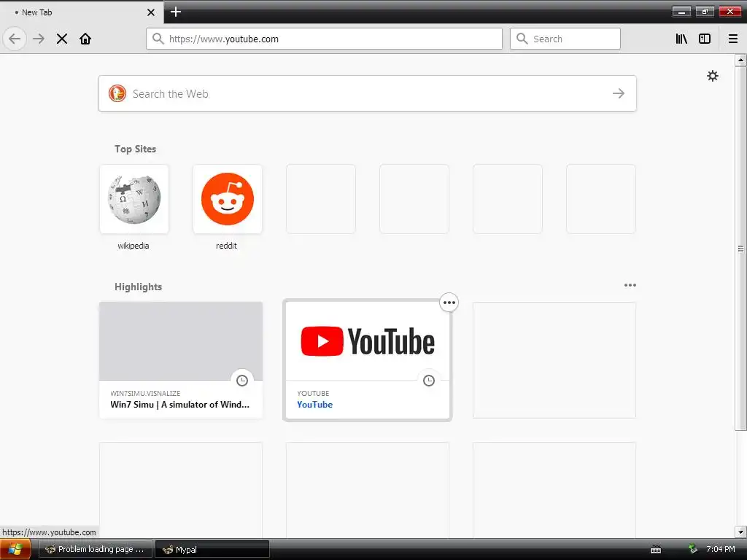
Task: Focus the URL field showing youtube.com
Action: coord(324,39)
